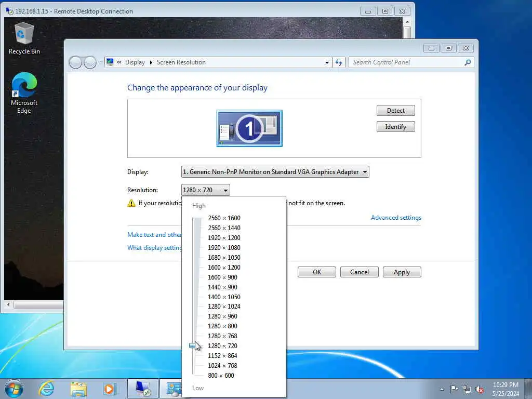532x399 pixels.
Task: Click Screen Resolution breadcrumb item
Action: point(181,62)
